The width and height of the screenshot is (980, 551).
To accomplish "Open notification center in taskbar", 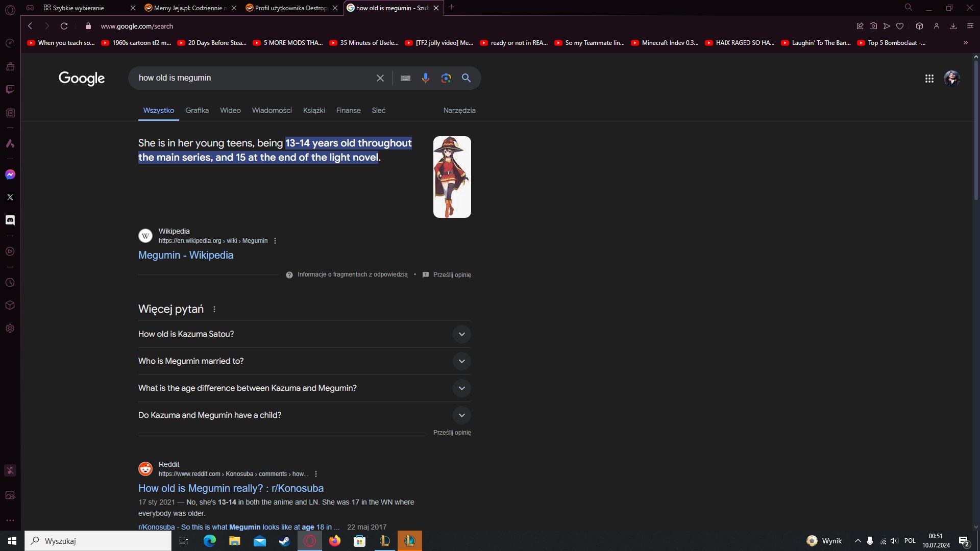I will tap(964, 541).
